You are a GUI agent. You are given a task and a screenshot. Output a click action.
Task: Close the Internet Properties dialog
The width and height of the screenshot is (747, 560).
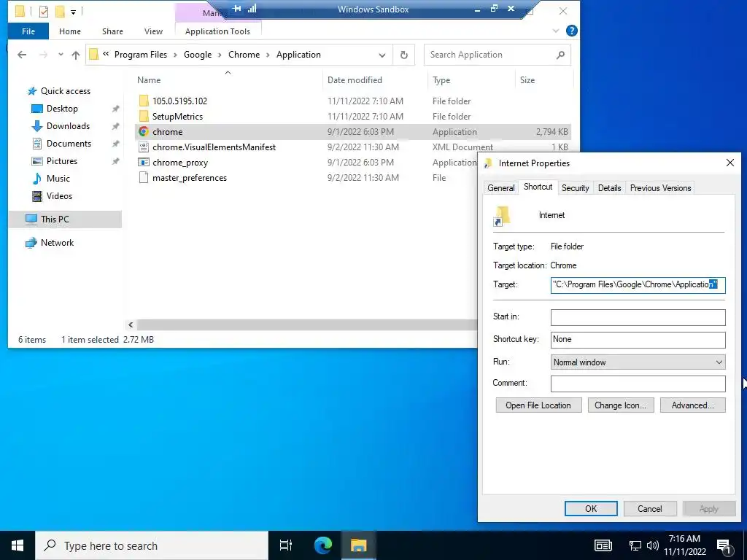(x=729, y=163)
